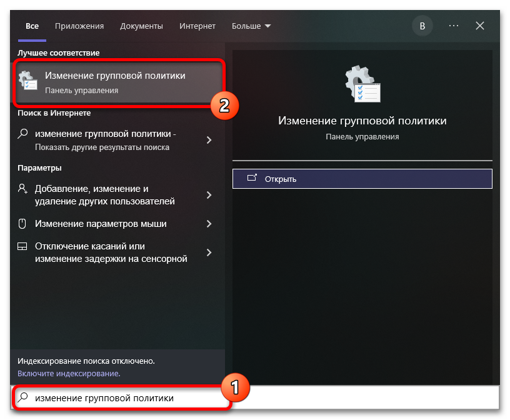
Task: Click the large group policy icon in preview
Action: tap(362, 84)
